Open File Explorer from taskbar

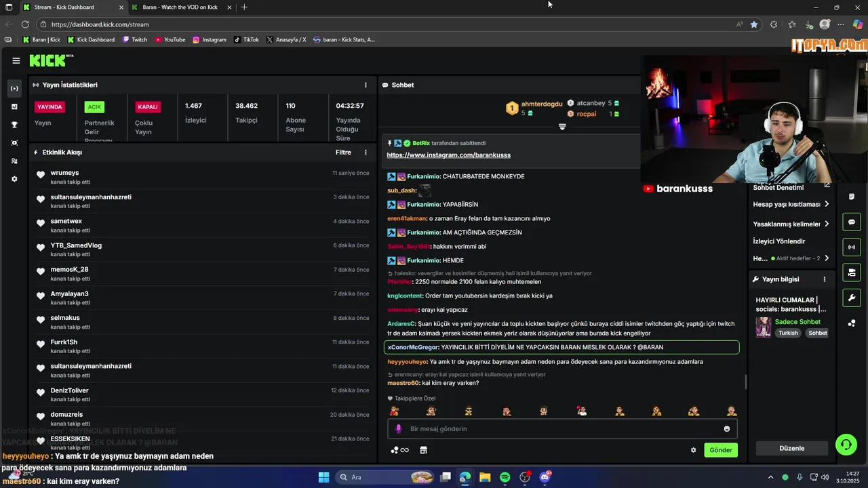(485, 477)
